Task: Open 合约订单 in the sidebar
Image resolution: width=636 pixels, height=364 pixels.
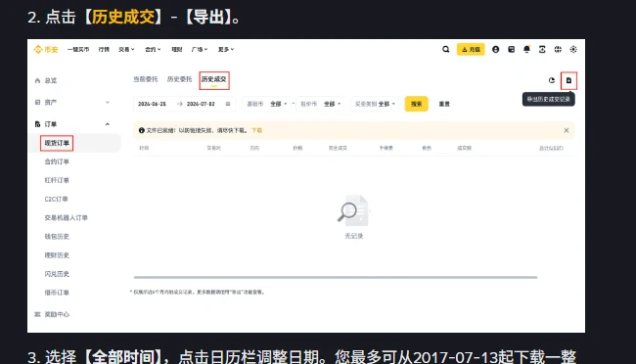Action: click(57, 161)
